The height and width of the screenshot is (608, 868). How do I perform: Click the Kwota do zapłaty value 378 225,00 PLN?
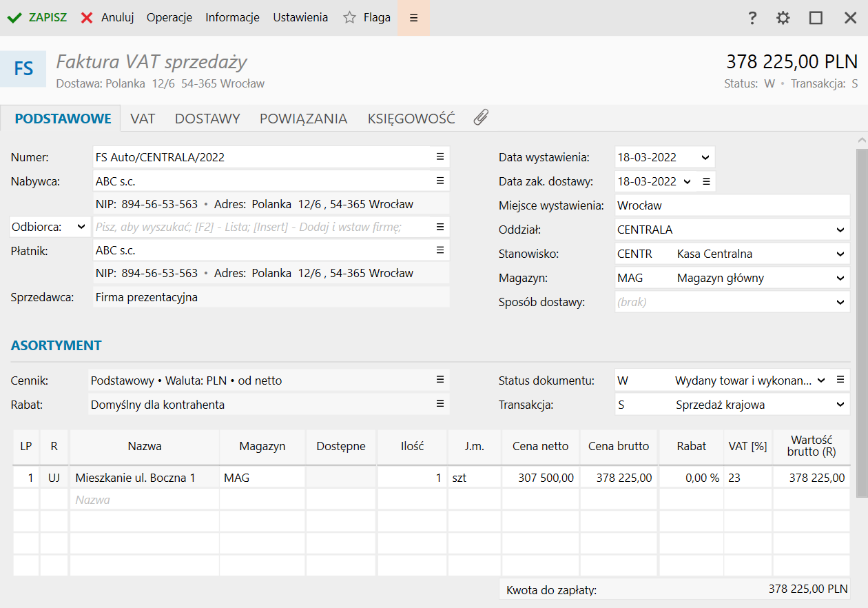807,589
